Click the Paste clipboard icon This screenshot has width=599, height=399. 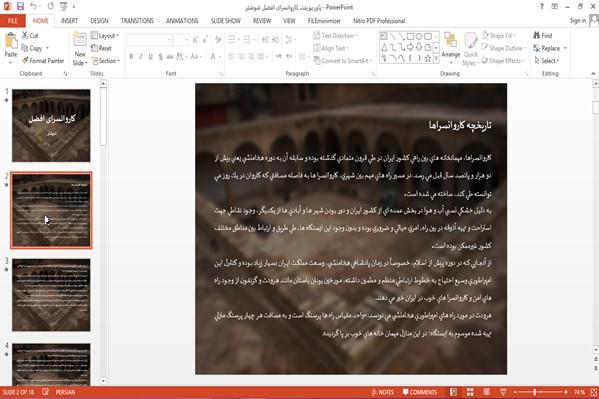pos(11,41)
